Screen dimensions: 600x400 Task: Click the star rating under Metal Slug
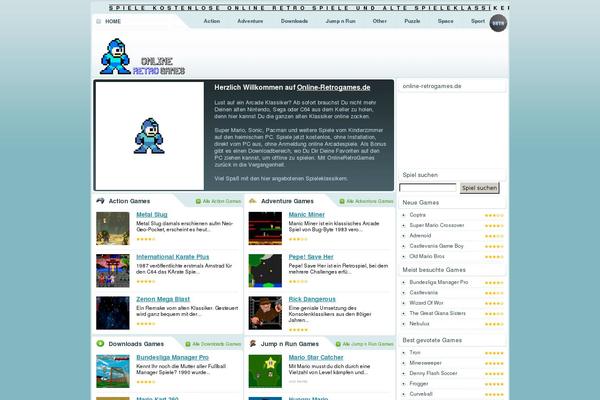point(146,239)
